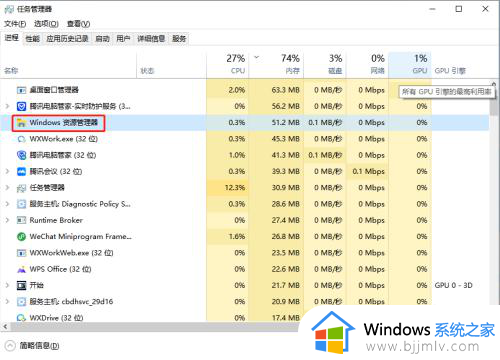Click the 63.3 MB memory cell
This screenshot has height=360, width=500.
click(x=276, y=90)
